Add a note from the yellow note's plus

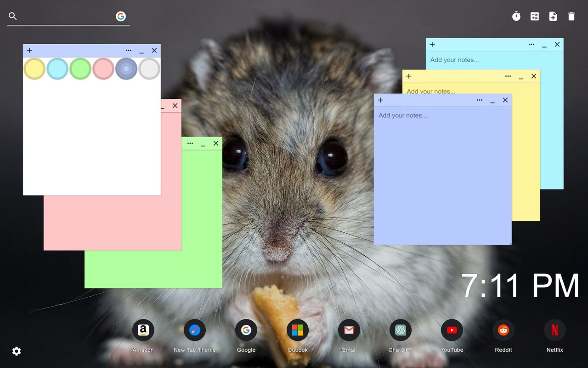coord(409,76)
